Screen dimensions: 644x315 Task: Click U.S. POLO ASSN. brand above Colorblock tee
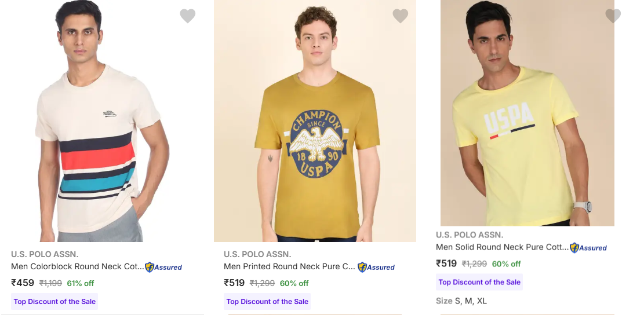(x=45, y=254)
